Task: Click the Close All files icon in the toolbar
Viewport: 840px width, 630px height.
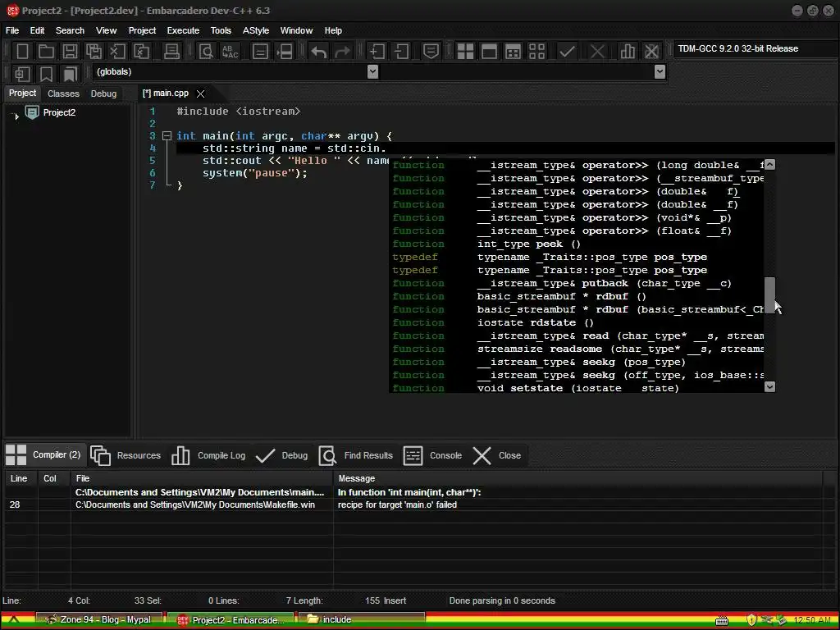Action: point(141,52)
